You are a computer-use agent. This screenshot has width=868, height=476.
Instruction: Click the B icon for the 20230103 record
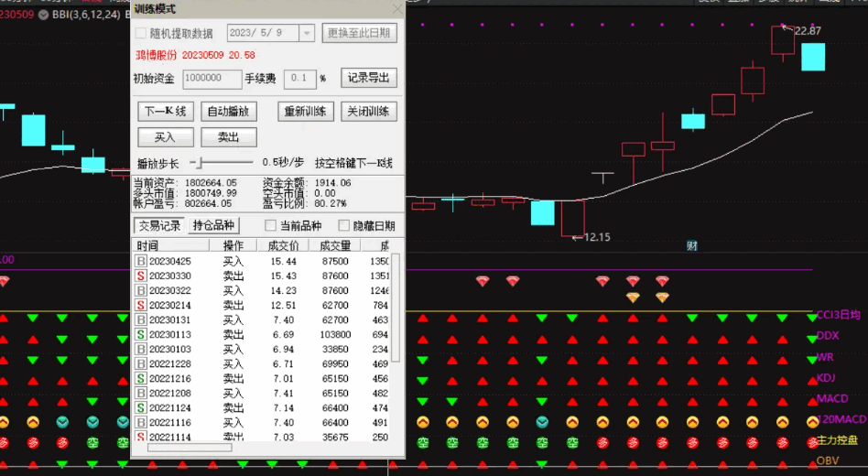point(141,350)
